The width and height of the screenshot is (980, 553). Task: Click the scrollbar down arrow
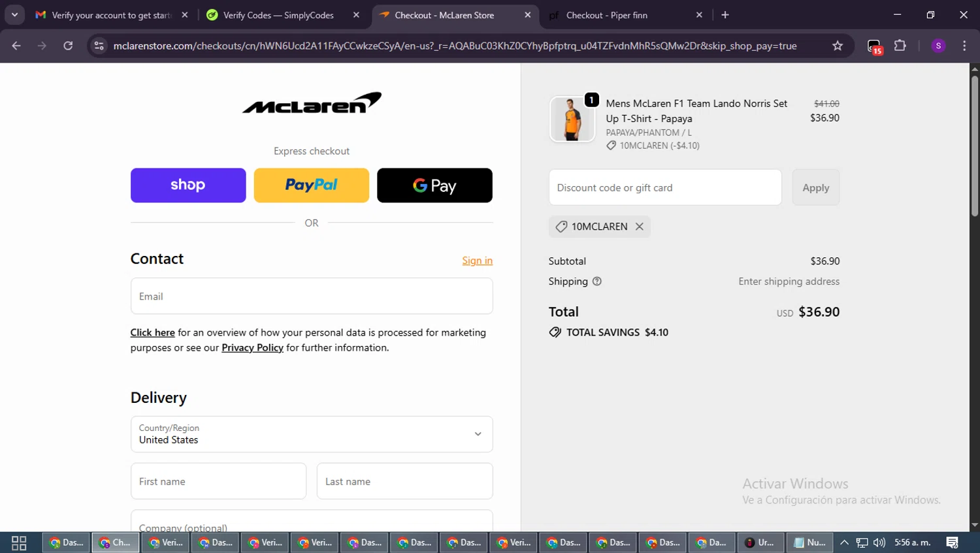pos(975,526)
